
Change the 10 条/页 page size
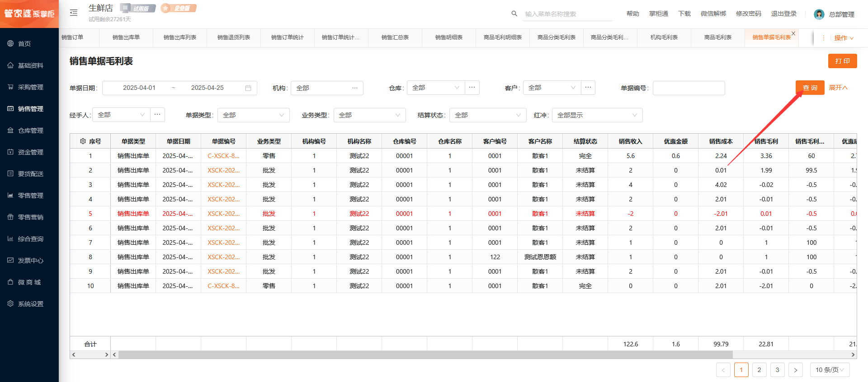click(x=830, y=370)
